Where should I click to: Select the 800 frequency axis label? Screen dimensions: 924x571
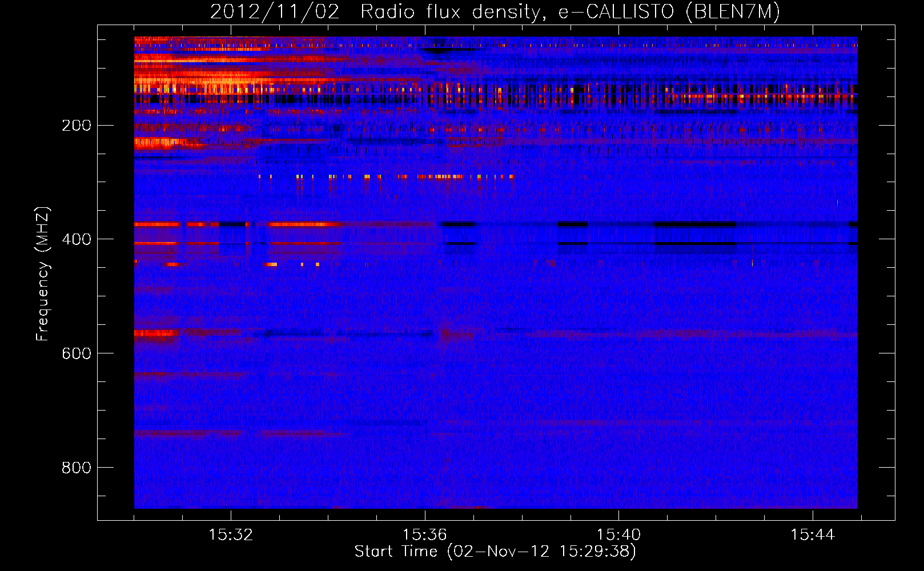[x=76, y=468]
